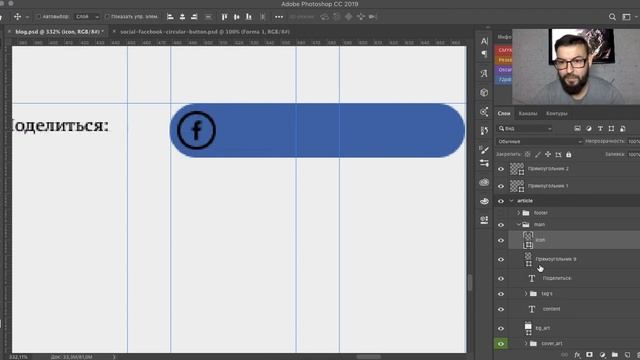Open the workspace switcher icon at top right

tap(626, 17)
